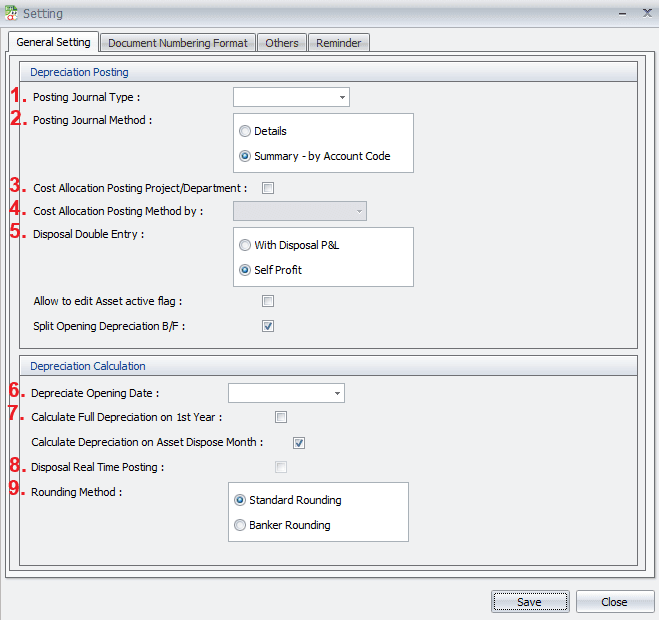Enable Calculate Full Depreciation on 1st Year
The image size is (659, 620).
click(x=281, y=417)
